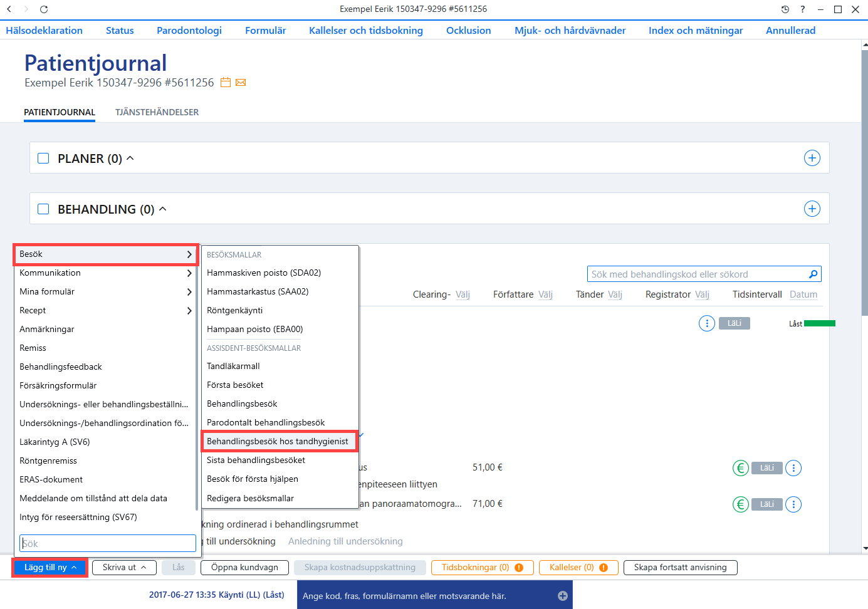Click warning icon on Tidsbokningar button
This screenshot has width=868, height=609.
click(x=519, y=568)
